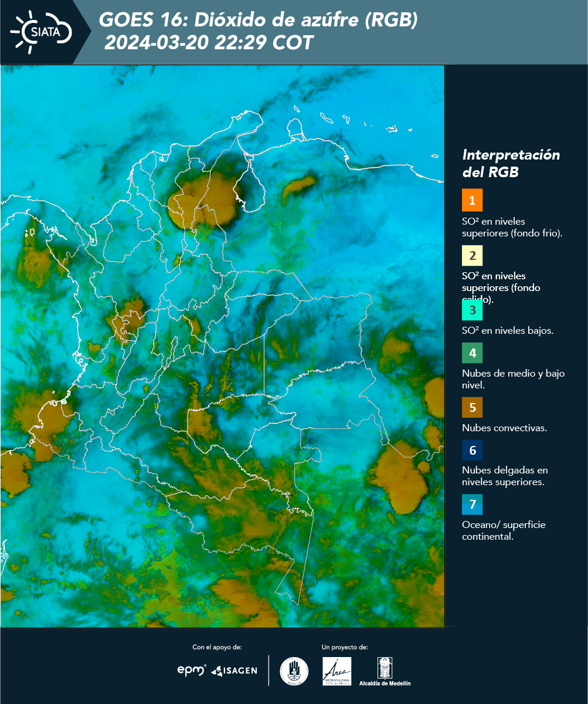Click the label "SO² en niveles bajos."
This screenshot has width=588, height=704.
tap(508, 330)
